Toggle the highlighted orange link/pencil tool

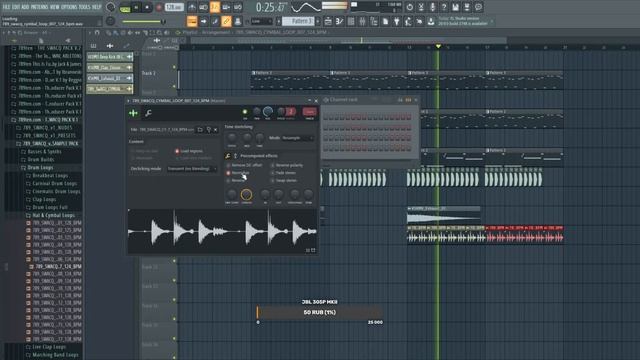[x=226, y=21]
